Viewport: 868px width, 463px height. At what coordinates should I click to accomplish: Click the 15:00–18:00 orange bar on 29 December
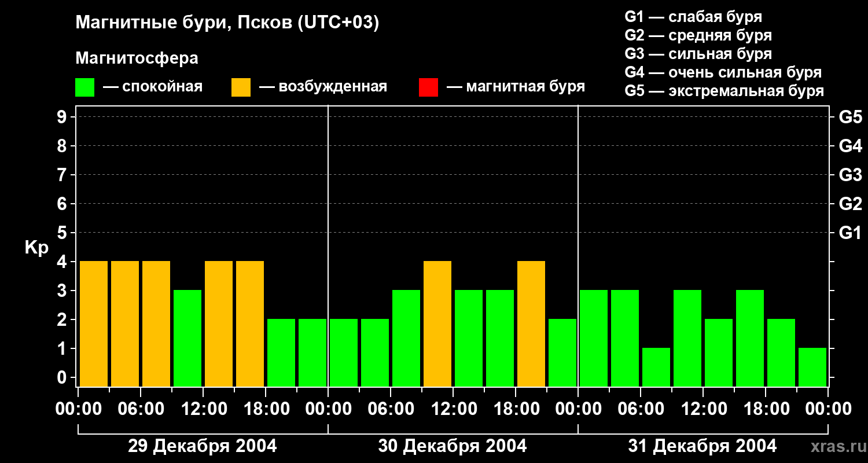[250, 324]
